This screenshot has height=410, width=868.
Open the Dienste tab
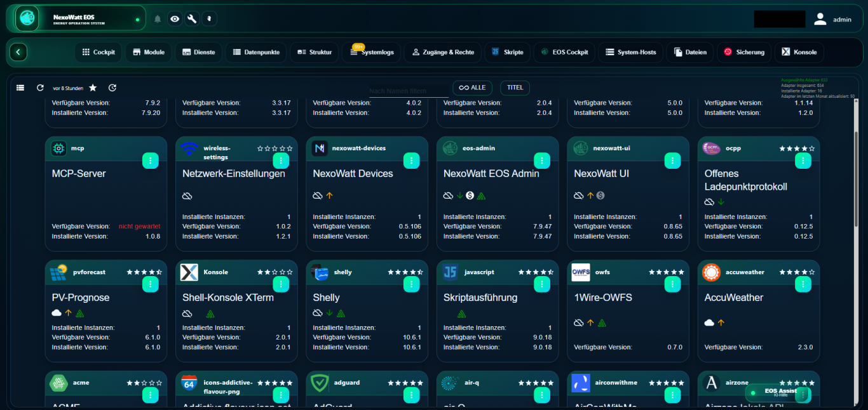point(198,52)
